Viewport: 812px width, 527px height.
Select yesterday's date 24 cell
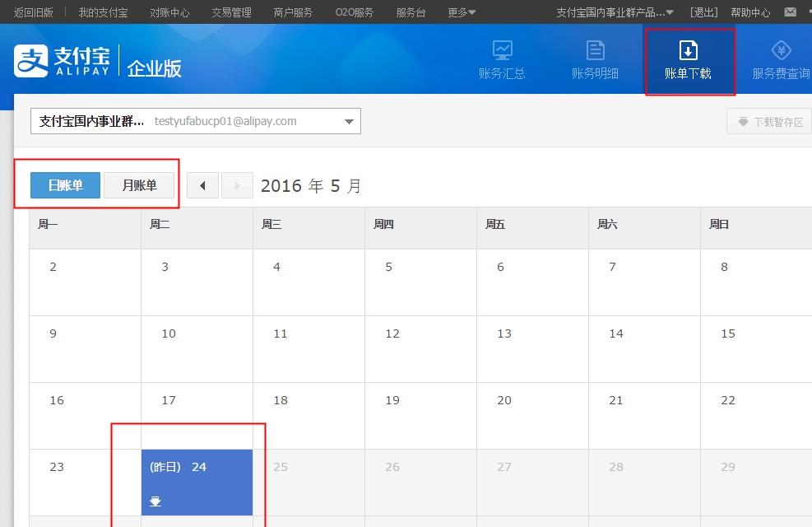(x=197, y=483)
